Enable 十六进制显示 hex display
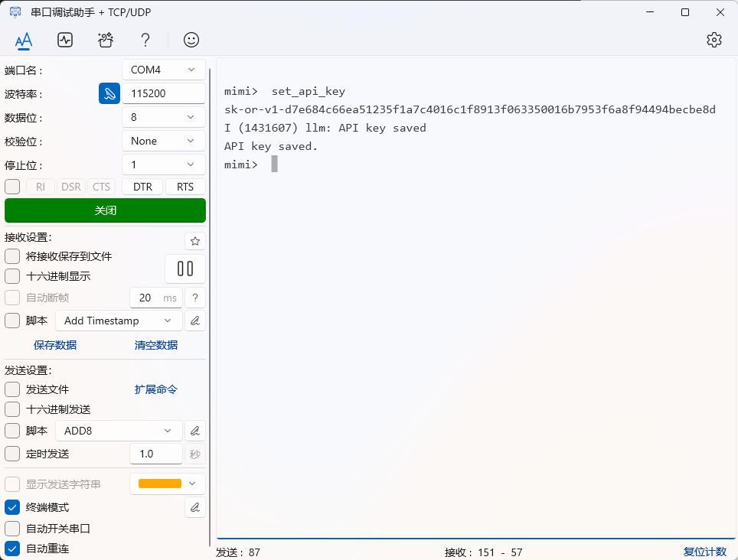This screenshot has height=560, width=738. (11, 277)
